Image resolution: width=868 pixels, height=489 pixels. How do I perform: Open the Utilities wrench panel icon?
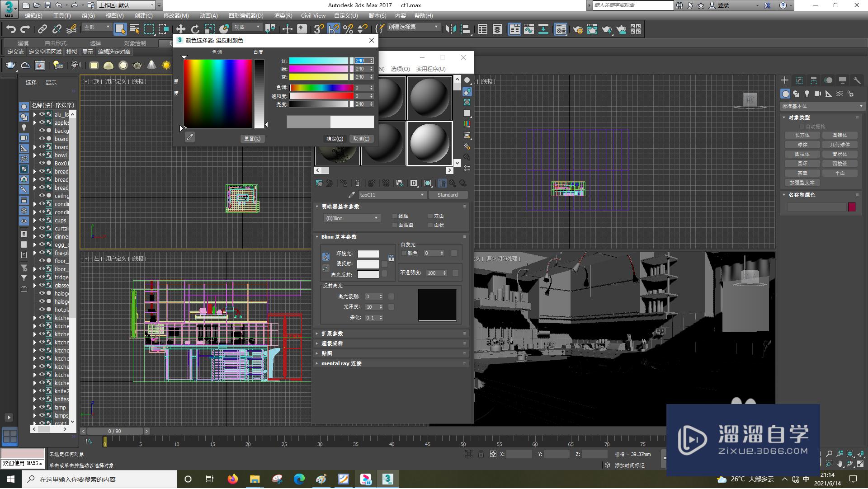pos(857,80)
